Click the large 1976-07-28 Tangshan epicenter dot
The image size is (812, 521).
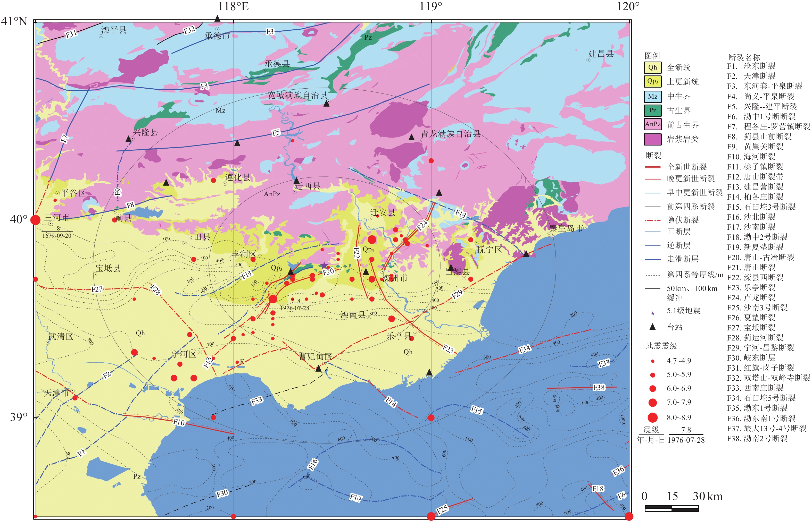273,299
